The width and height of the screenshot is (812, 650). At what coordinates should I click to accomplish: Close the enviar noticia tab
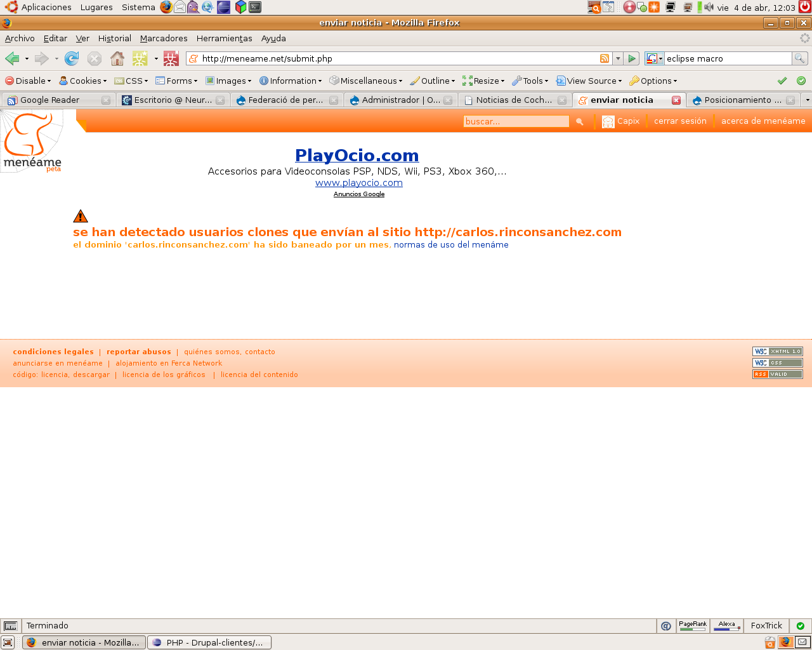point(676,100)
